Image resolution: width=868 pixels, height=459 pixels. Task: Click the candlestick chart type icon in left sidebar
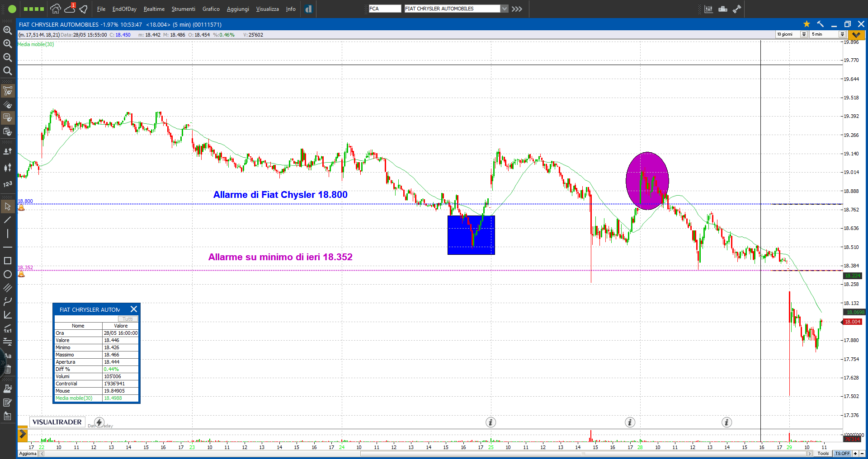coord(8,168)
